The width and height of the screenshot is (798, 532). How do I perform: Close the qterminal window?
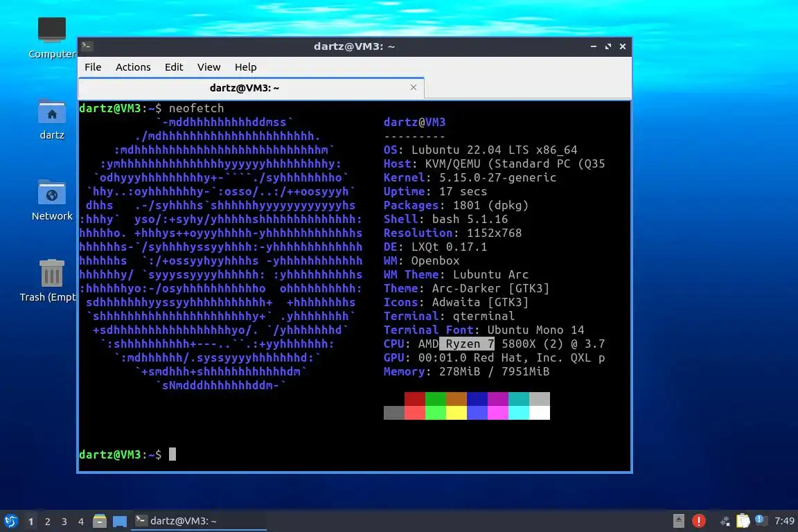tap(623, 46)
